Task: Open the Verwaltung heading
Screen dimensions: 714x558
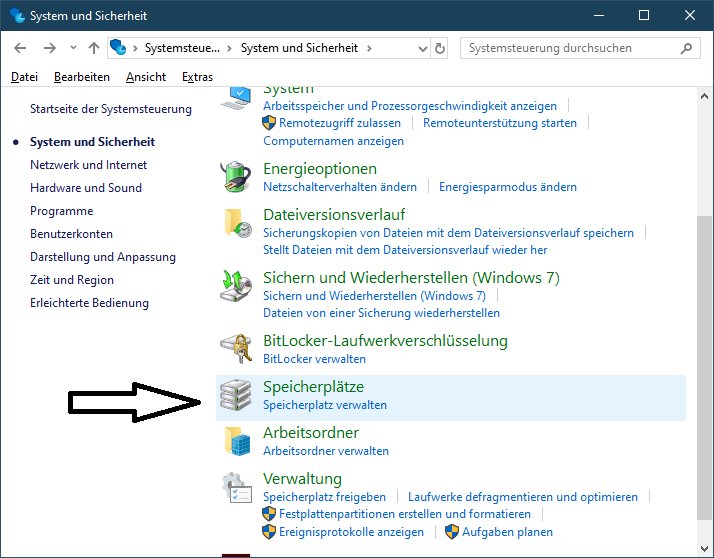Action: [302, 479]
